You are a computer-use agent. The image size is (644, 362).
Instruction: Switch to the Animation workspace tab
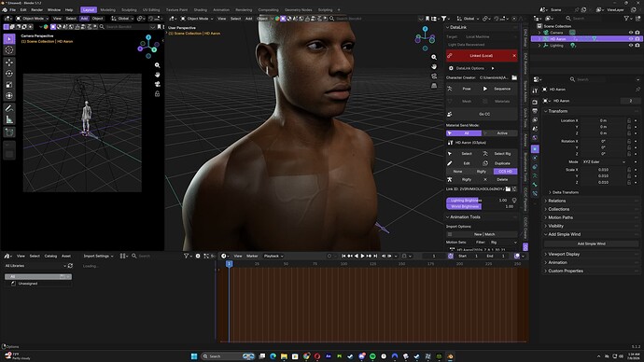coord(221,10)
